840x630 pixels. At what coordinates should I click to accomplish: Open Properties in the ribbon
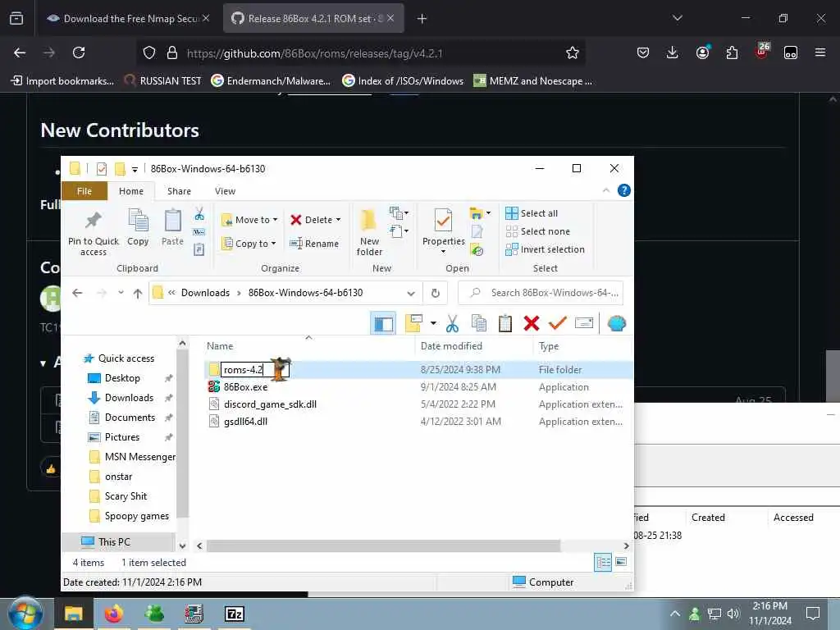444,231
